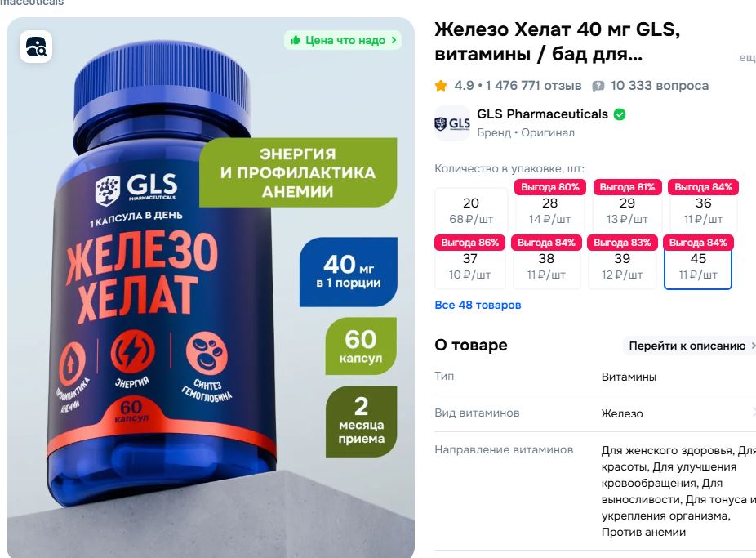Click the questions speech bubble icon
The height and width of the screenshot is (558, 756).
tap(598, 86)
